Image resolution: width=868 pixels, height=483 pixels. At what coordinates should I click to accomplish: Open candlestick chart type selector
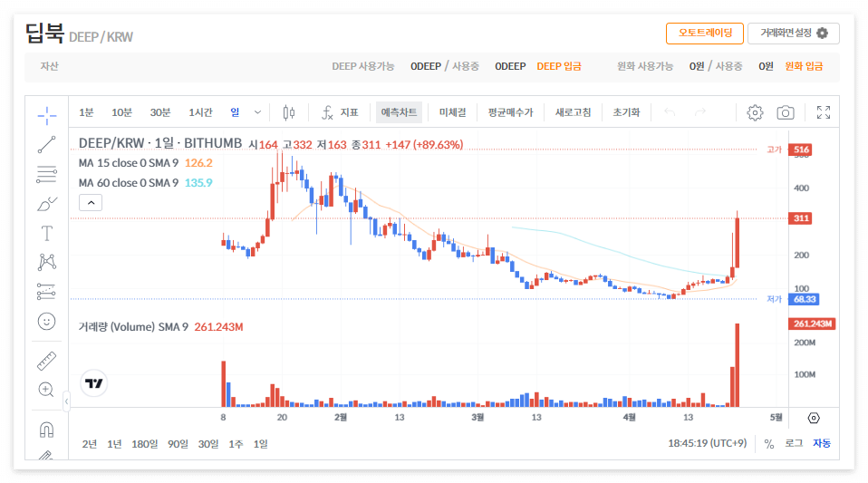pos(289,112)
